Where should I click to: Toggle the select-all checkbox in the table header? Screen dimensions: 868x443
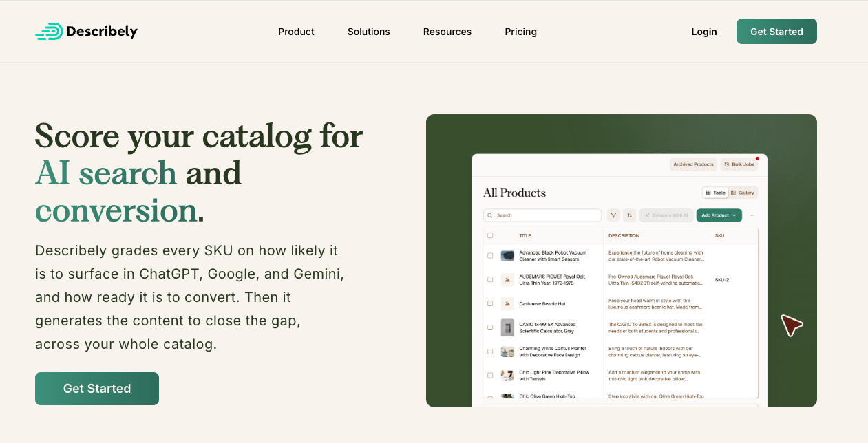click(490, 235)
